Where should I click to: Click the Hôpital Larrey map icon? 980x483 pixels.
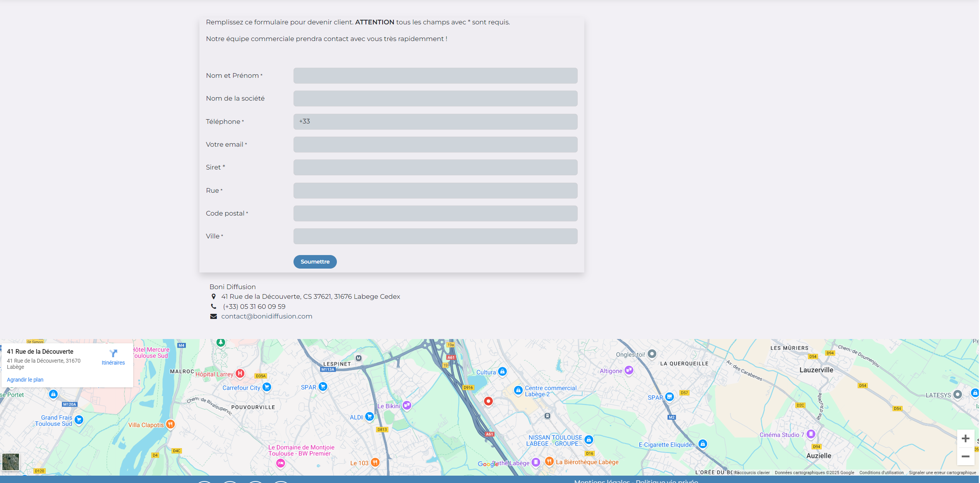pyautogui.click(x=240, y=373)
